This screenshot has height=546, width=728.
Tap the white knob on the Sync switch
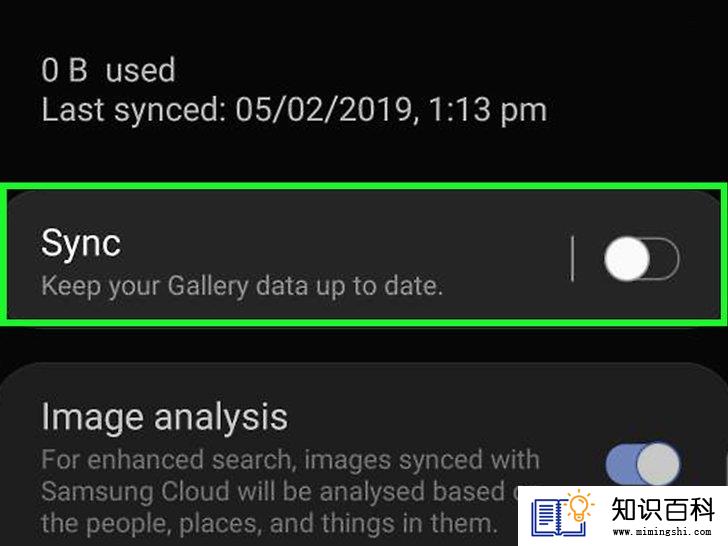pyautogui.click(x=627, y=259)
